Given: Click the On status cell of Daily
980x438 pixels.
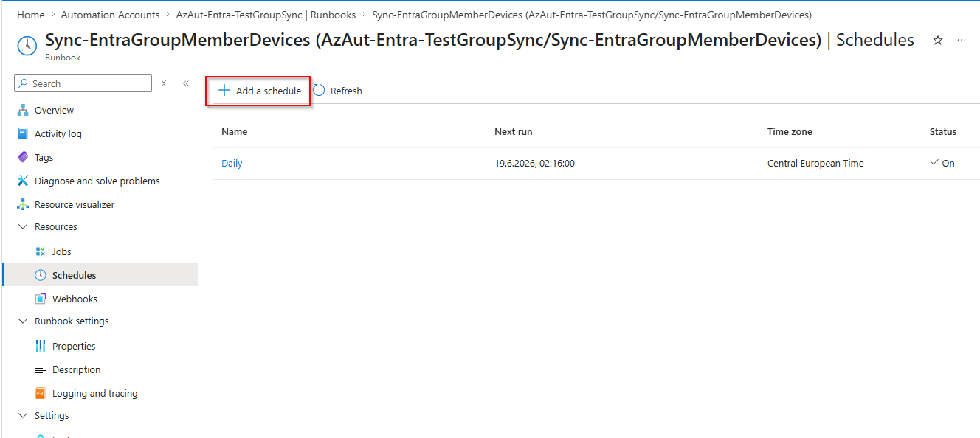Looking at the screenshot, I should pyautogui.click(x=942, y=164).
